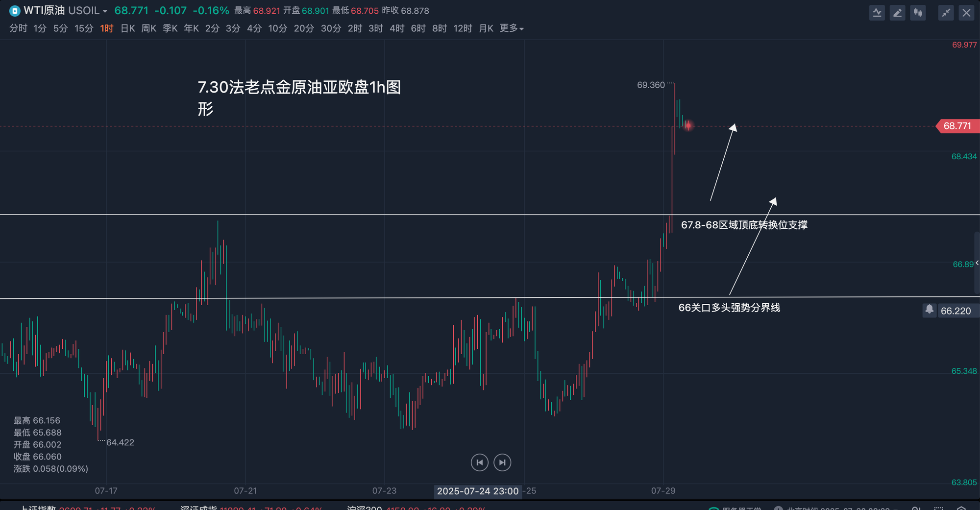Switch to the 日K timeframe
The image size is (980, 510).
127,28
